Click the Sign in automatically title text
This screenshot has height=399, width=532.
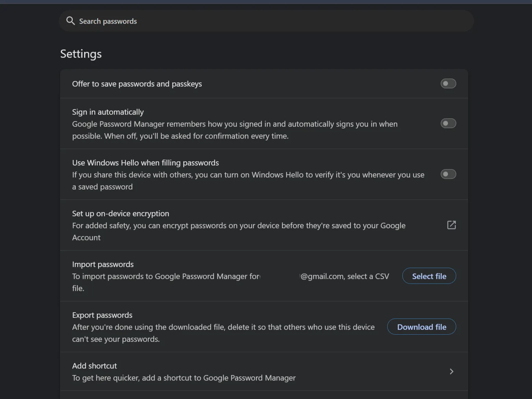(108, 112)
